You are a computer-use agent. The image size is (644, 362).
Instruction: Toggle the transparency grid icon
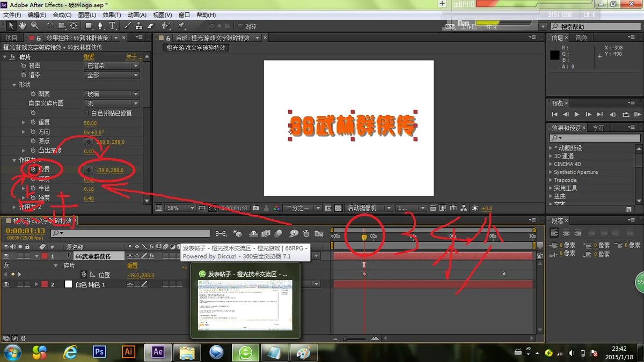[x=338, y=208]
